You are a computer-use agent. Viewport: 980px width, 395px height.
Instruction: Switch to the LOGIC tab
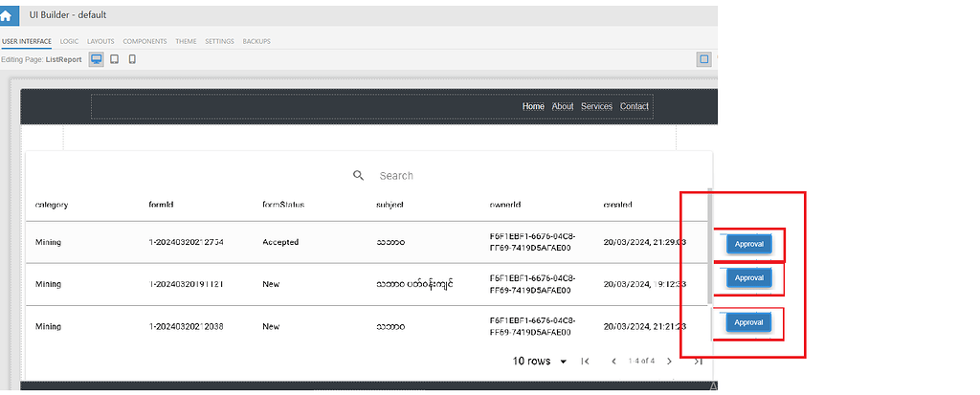click(x=69, y=41)
